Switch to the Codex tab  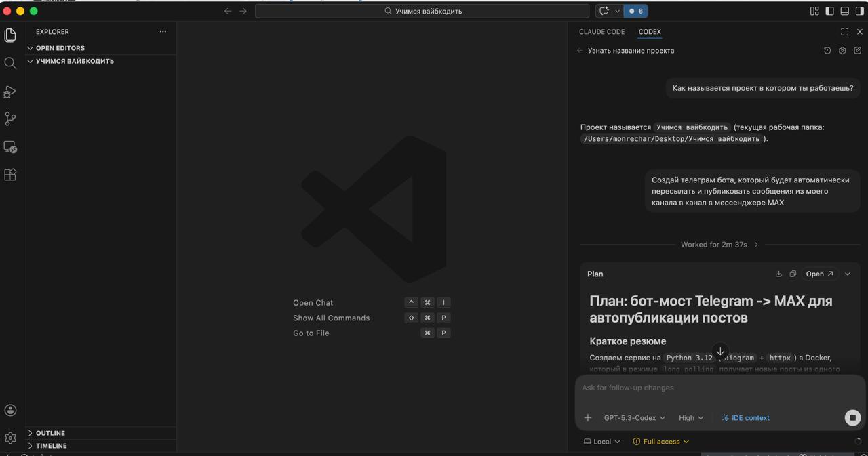point(650,32)
